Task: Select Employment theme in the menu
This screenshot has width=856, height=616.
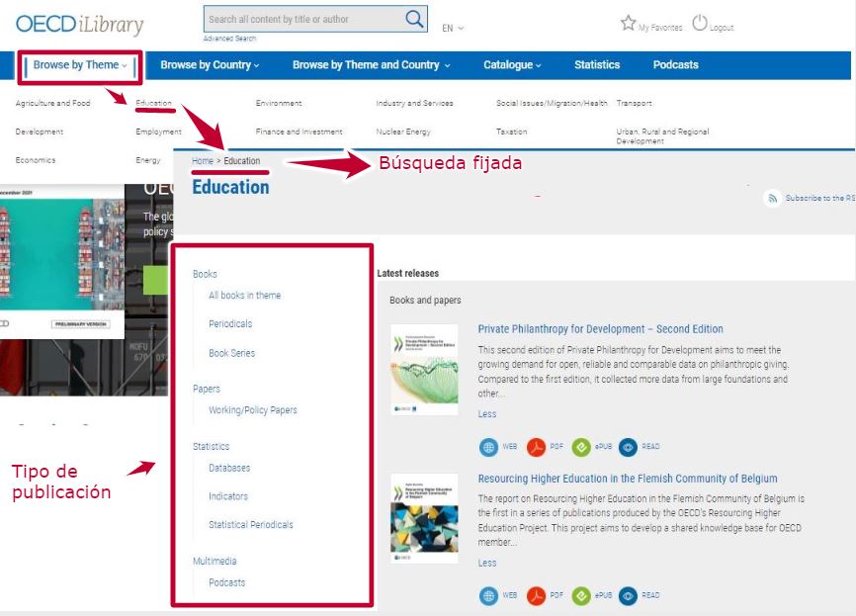Action: [158, 132]
